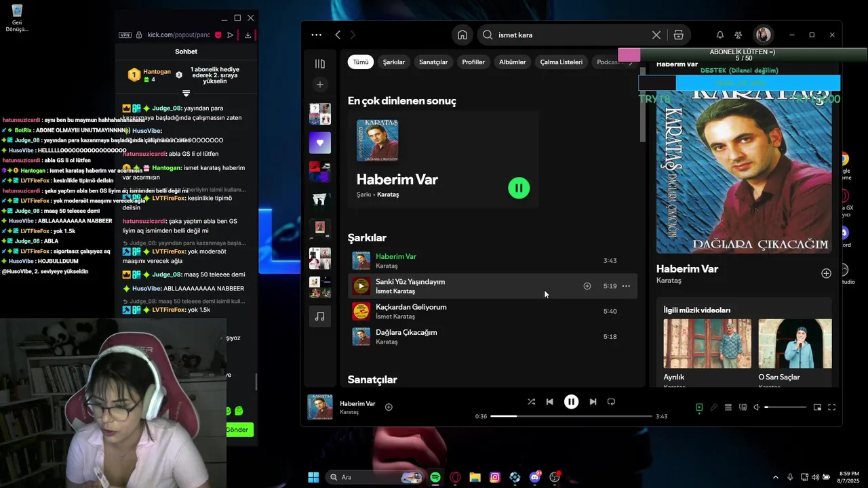Select the Albümler filter chip
Image resolution: width=868 pixels, height=488 pixels.
(513, 62)
